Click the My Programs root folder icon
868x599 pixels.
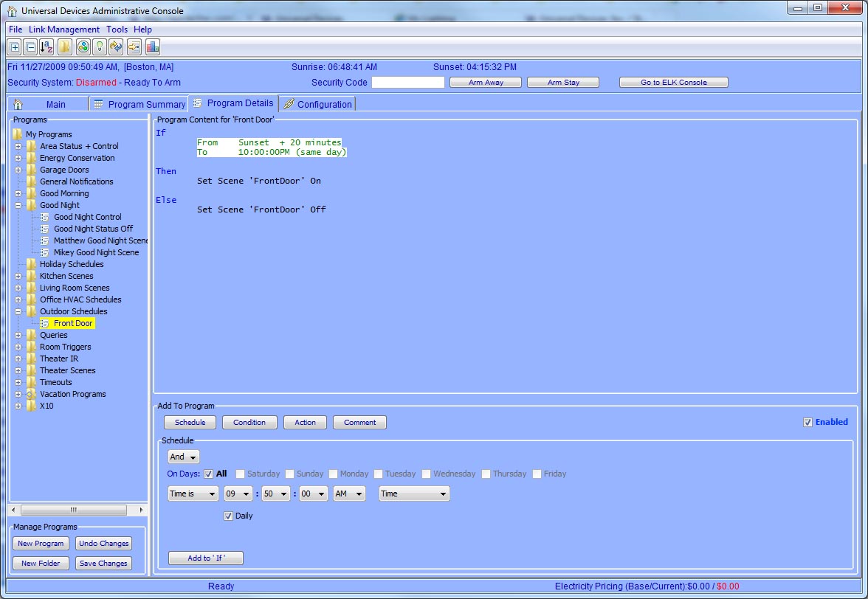pos(17,134)
